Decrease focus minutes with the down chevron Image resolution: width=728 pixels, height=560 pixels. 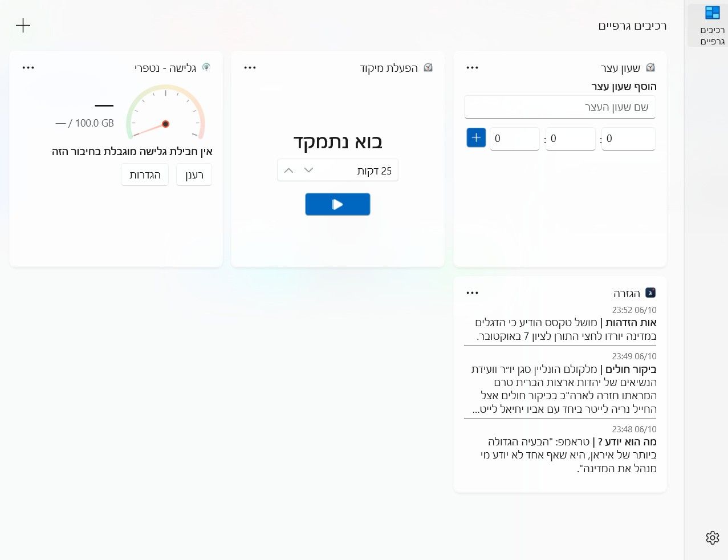(309, 171)
